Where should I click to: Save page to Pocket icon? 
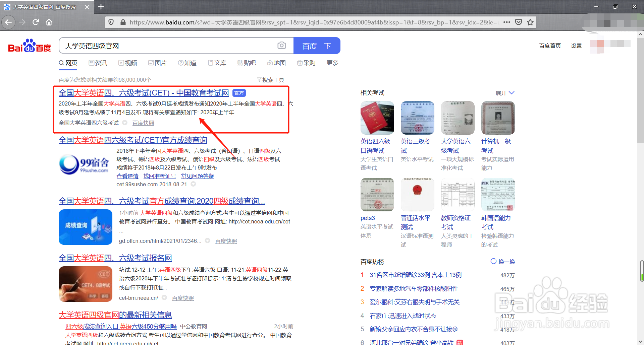point(519,22)
